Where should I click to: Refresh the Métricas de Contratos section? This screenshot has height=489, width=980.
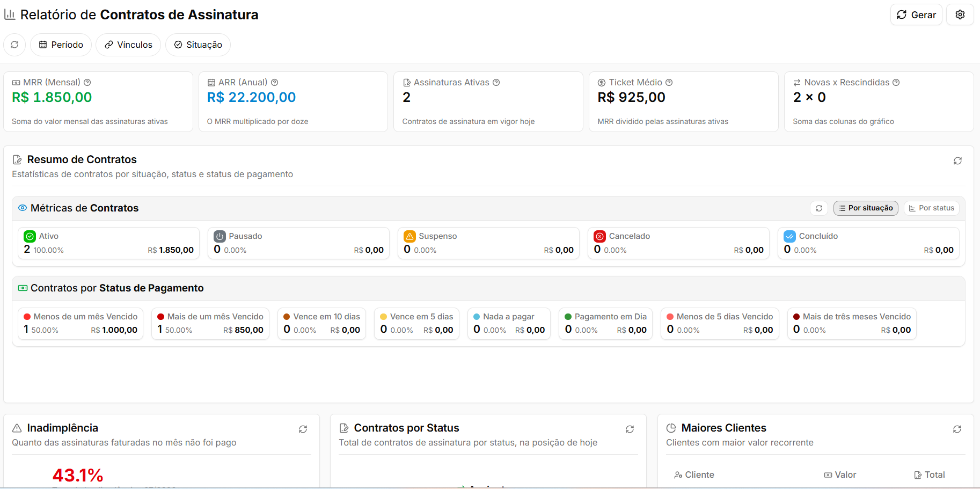[819, 208]
